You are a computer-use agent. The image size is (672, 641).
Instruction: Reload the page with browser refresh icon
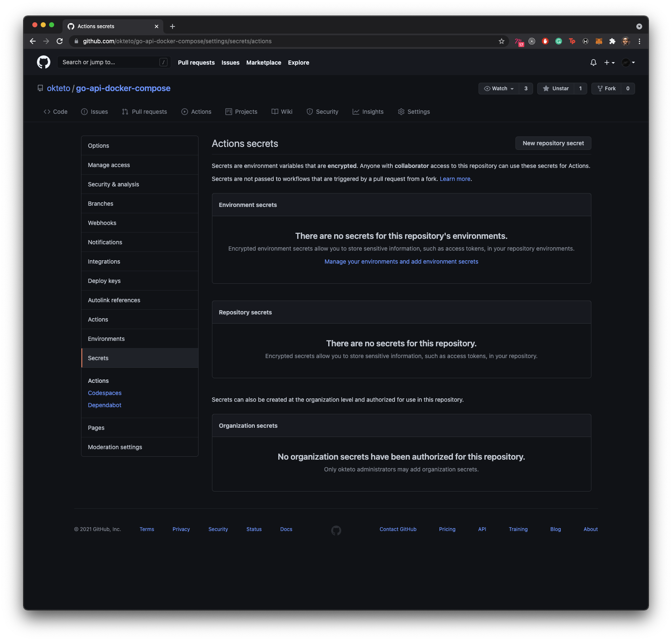(x=60, y=41)
